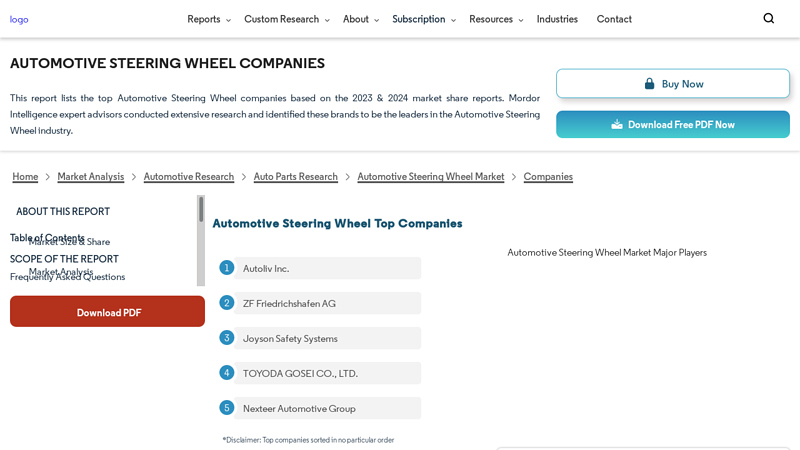This screenshot has height=450, width=800.
Task: Follow the Companies breadcrumb link
Action: point(548,177)
